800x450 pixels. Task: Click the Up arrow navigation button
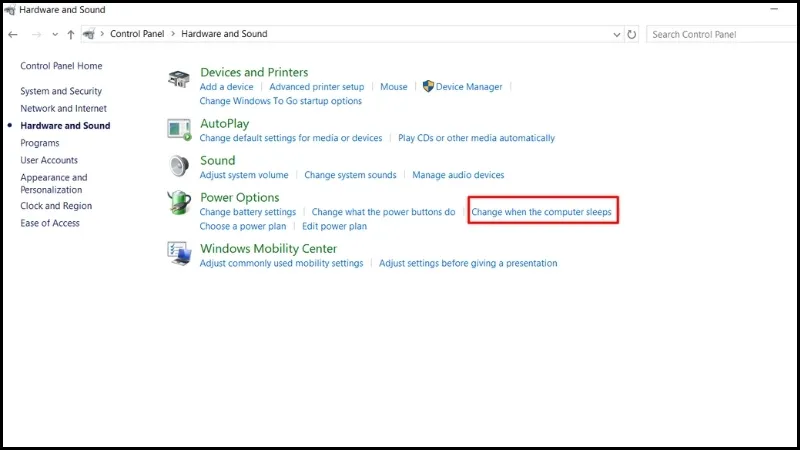pos(71,34)
